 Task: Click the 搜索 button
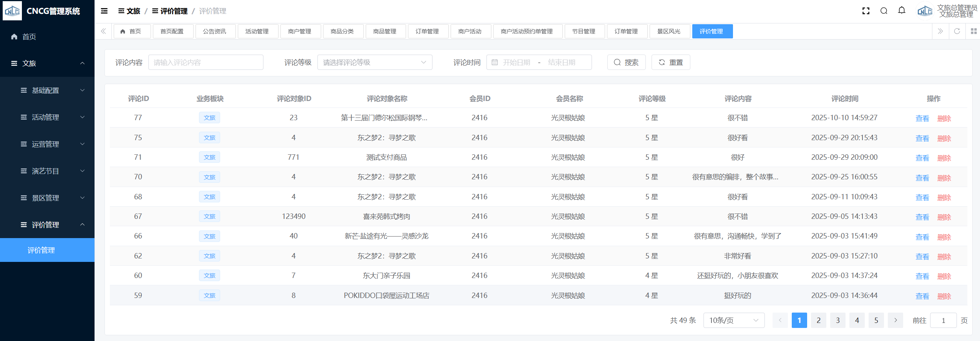coord(626,62)
